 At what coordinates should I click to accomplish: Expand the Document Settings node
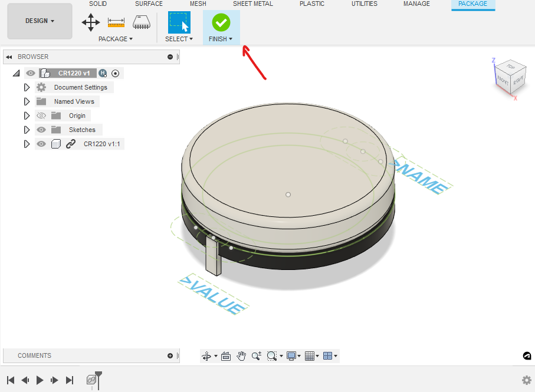coord(27,88)
